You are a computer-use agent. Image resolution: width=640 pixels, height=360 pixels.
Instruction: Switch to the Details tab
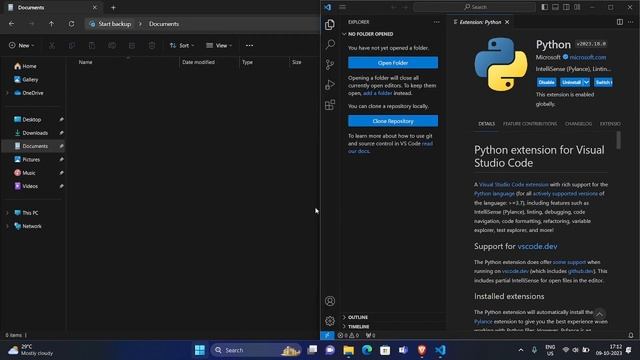coord(486,124)
